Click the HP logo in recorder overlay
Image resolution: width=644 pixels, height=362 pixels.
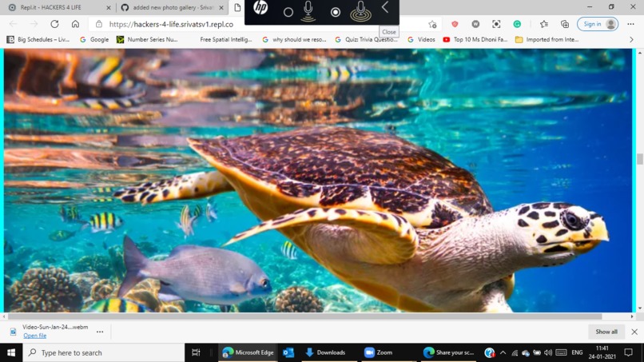[260, 7]
